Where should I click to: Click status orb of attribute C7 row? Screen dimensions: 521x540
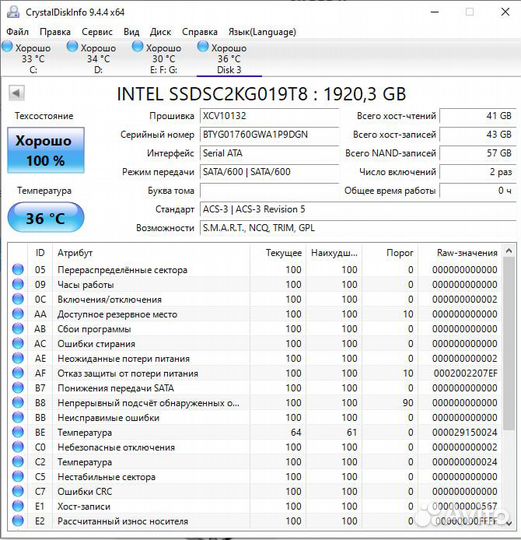[18, 491]
